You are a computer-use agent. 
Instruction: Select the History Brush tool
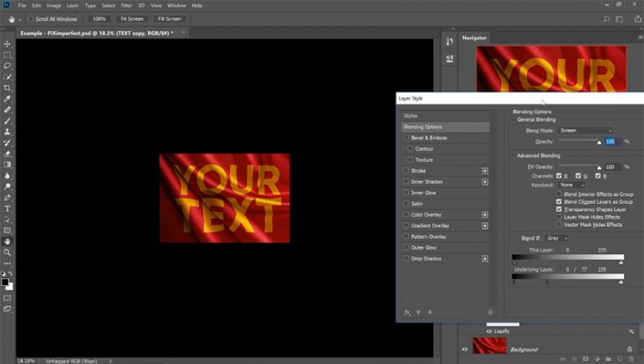point(7,143)
